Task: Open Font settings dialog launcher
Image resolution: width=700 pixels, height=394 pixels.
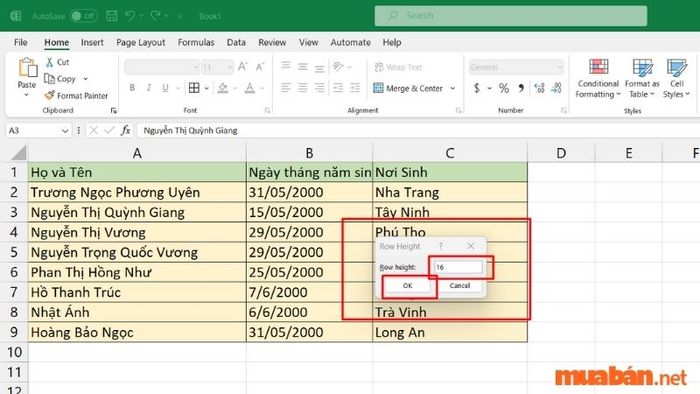Action: [267, 111]
